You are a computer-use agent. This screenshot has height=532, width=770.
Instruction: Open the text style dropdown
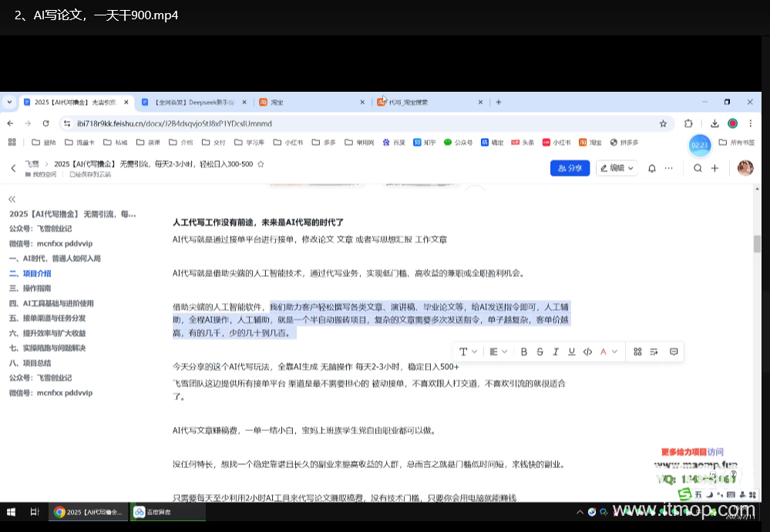(x=468, y=351)
